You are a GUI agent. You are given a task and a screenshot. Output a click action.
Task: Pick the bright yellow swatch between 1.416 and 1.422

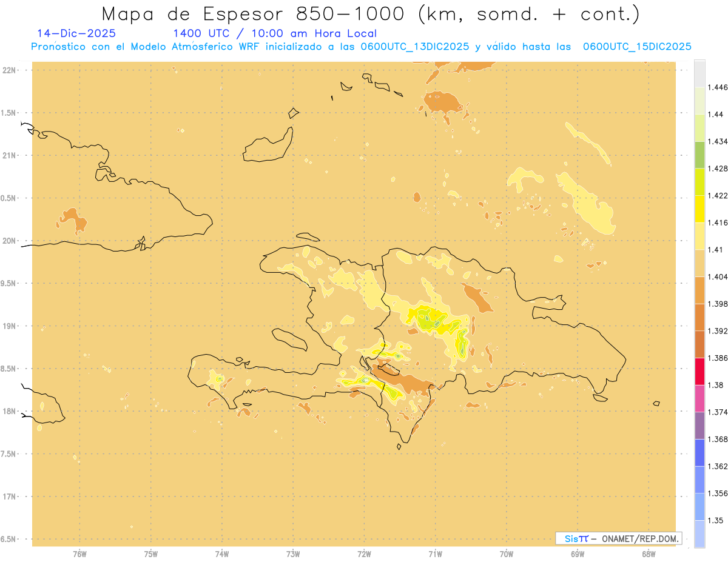point(699,209)
